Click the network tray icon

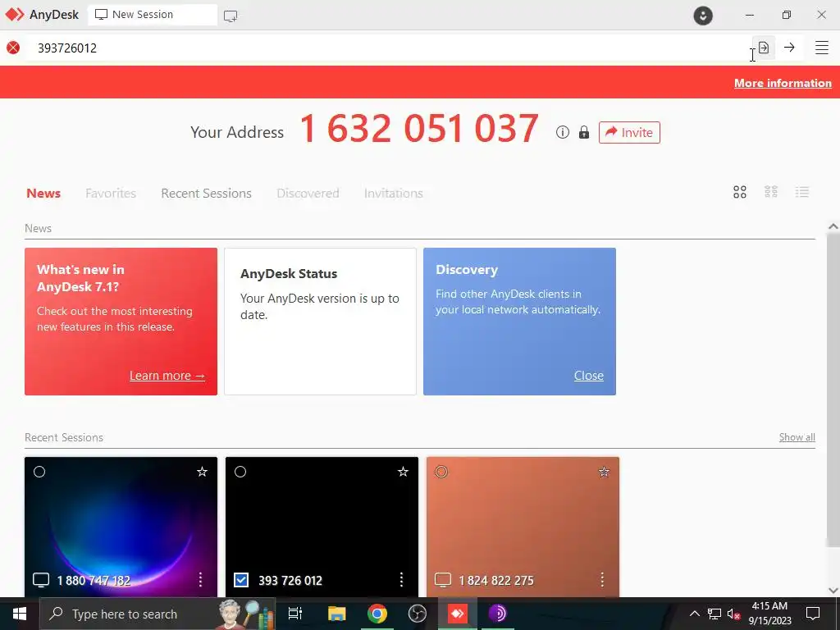(x=714, y=614)
